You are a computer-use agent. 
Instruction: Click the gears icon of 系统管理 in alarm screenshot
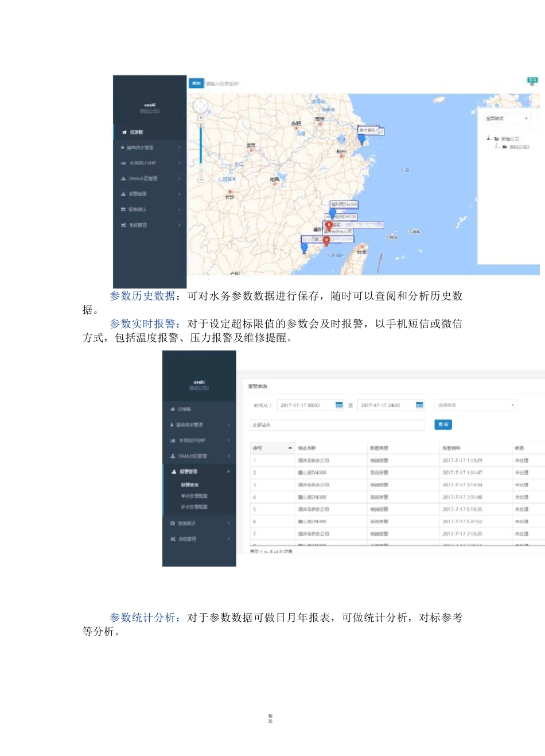tap(173, 539)
